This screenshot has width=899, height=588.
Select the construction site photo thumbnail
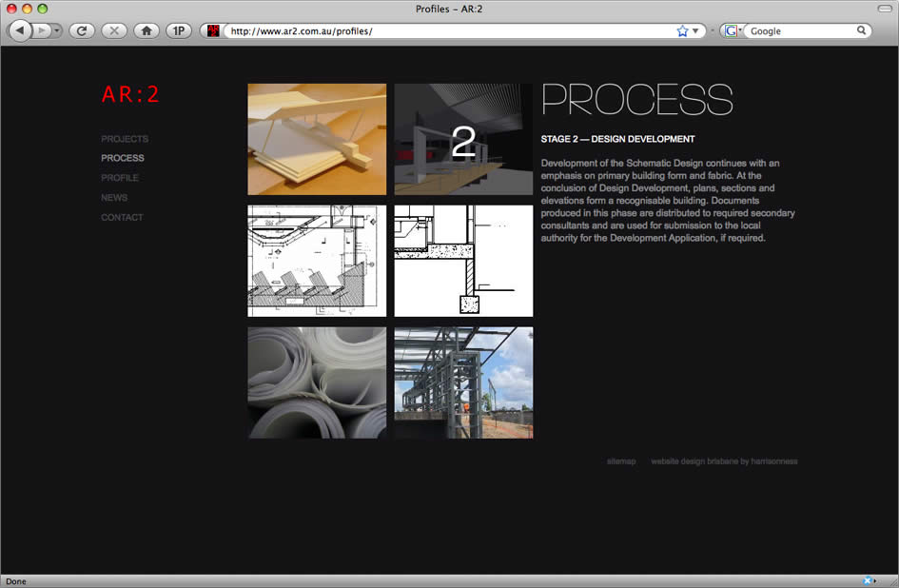pos(464,382)
